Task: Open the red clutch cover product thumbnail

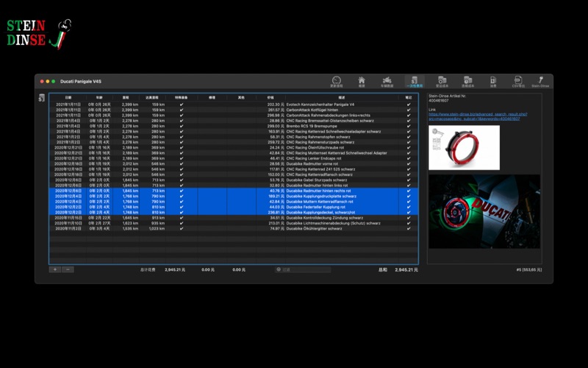Action: click(x=465, y=148)
